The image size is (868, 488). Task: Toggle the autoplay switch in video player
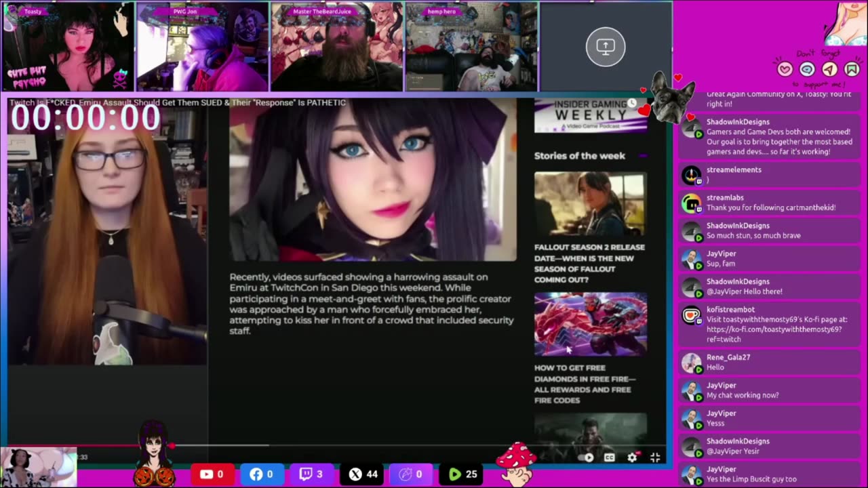[x=587, y=457]
